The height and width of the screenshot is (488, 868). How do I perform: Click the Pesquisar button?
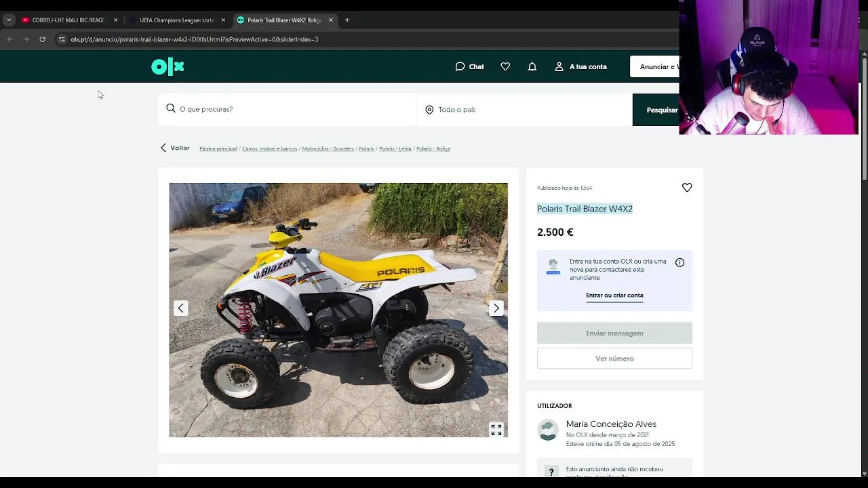(x=656, y=110)
